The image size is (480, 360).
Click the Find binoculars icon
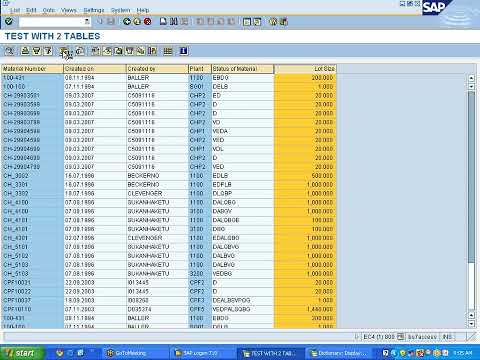coord(174,22)
